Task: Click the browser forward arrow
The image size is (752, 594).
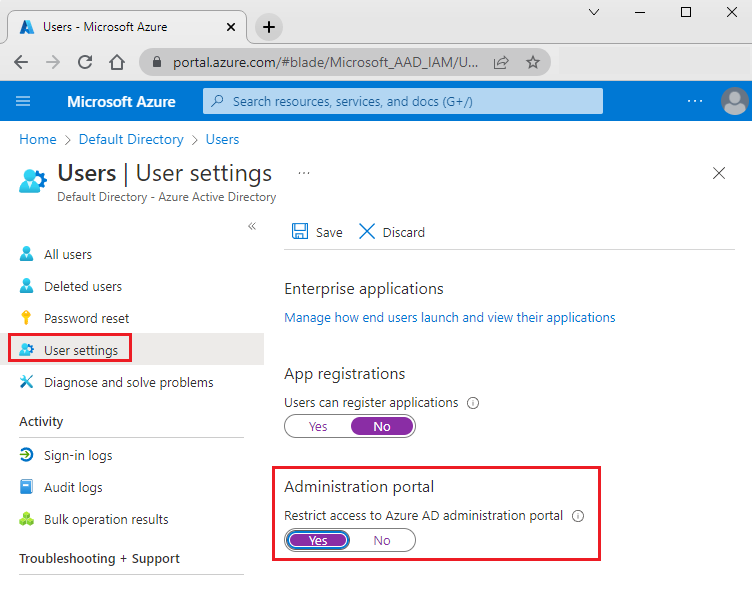Action: pos(53,62)
